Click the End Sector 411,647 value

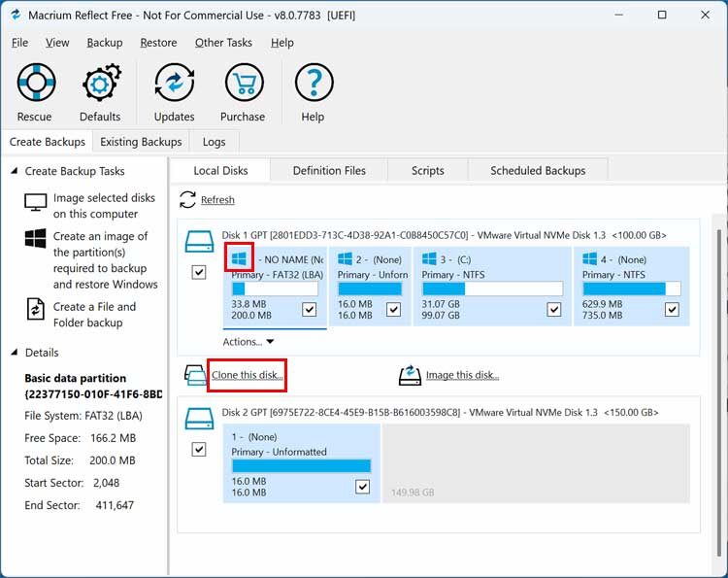(115, 505)
